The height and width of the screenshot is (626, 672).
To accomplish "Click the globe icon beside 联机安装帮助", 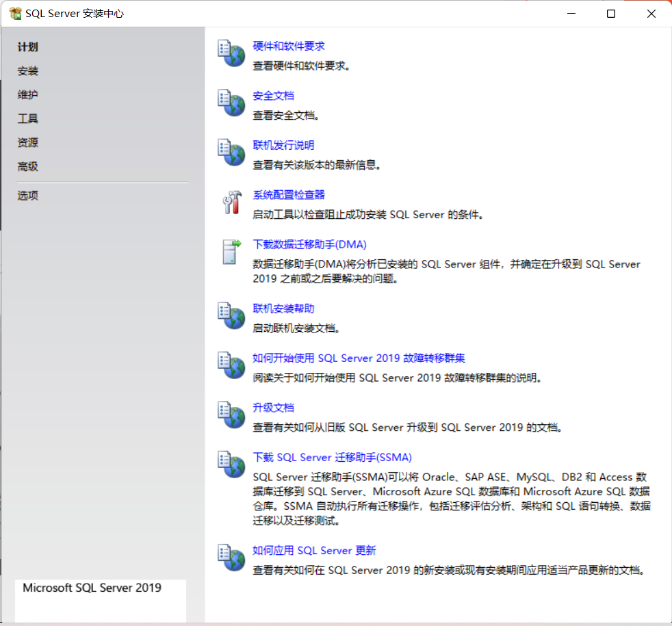I will [x=231, y=316].
